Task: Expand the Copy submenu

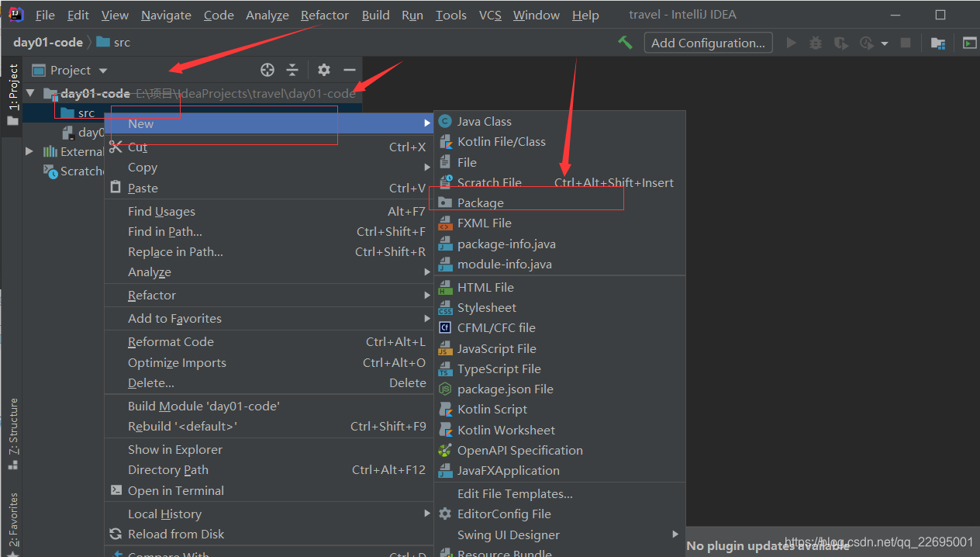Action: [x=427, y=168]
